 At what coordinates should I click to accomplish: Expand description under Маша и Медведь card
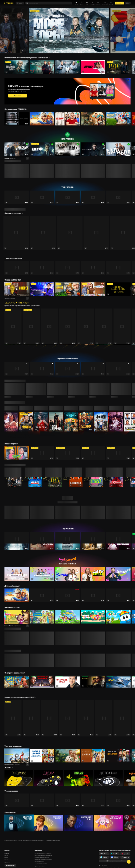pos(27,626)
